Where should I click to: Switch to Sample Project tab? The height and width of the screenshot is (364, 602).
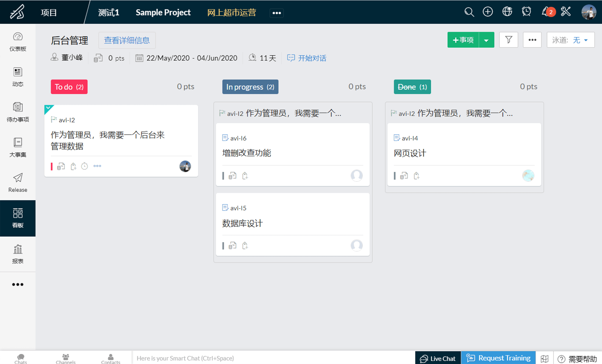[x=163, y=12]
